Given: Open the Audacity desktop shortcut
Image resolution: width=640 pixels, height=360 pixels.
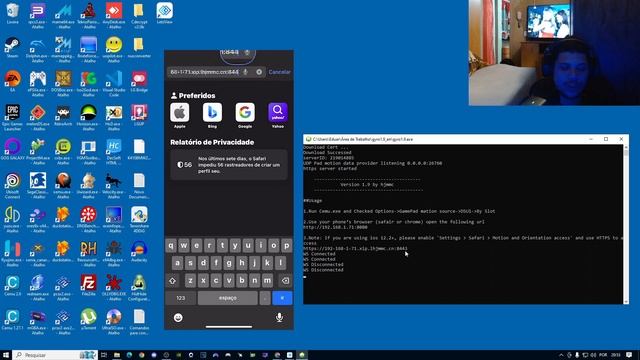Looking at the screenshot, I should [139, 251].
